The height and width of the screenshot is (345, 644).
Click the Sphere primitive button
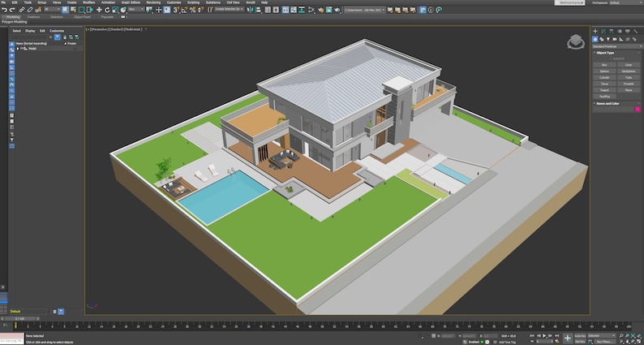click(x=605, y=71)
